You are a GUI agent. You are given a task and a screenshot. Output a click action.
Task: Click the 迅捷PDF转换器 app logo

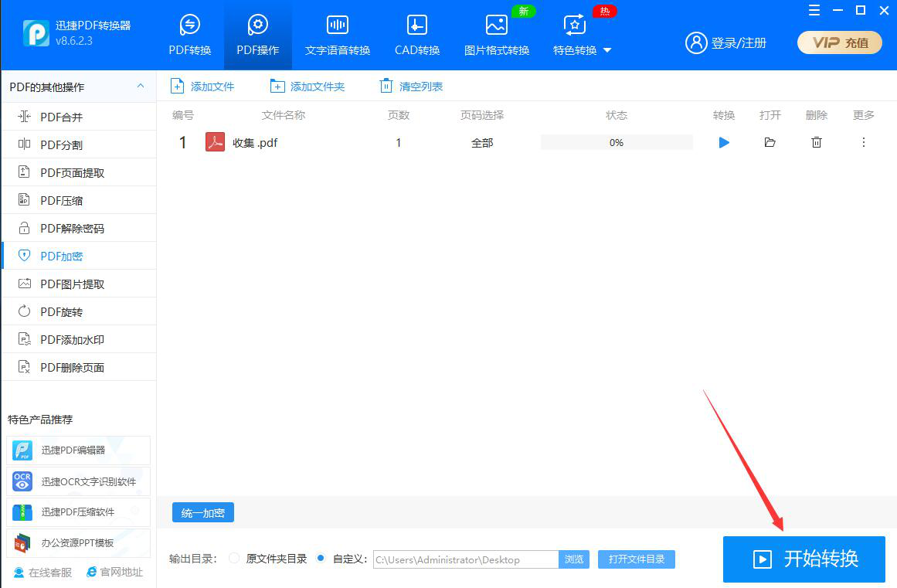point(36,33)
